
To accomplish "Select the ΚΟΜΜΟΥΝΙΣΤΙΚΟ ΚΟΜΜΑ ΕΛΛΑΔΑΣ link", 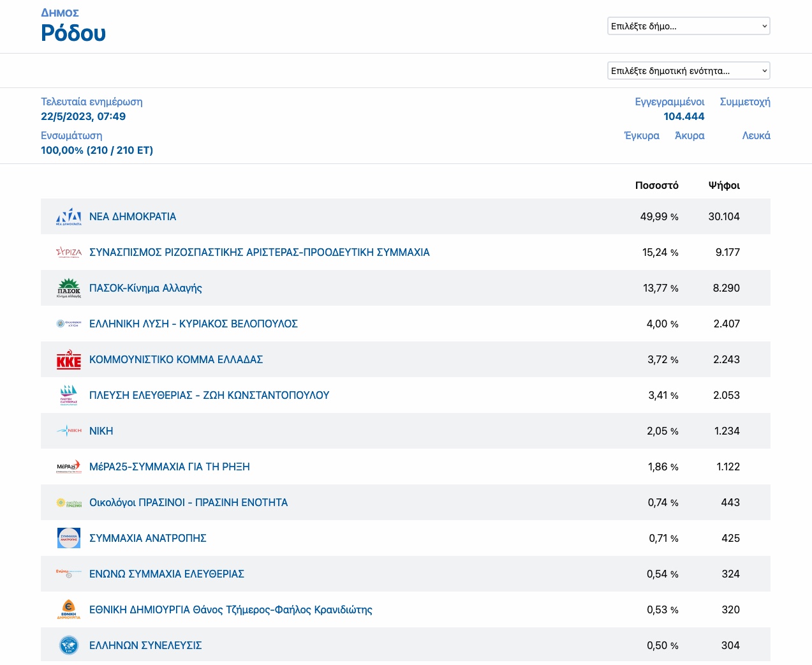I will pos(176,359).
